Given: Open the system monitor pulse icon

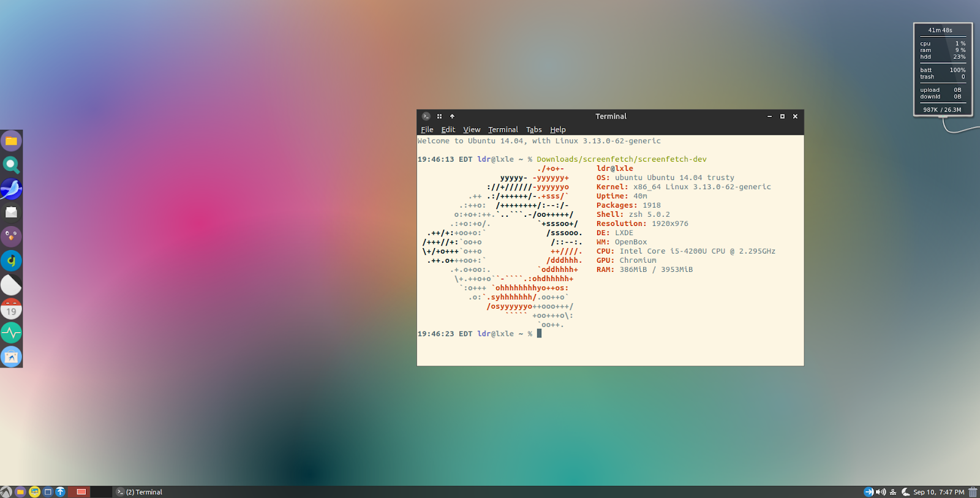Looking at the screenshot, I should 11,333.
